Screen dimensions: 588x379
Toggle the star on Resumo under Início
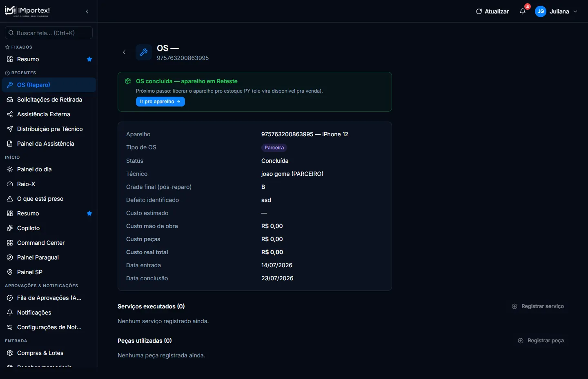click(89, 213)
